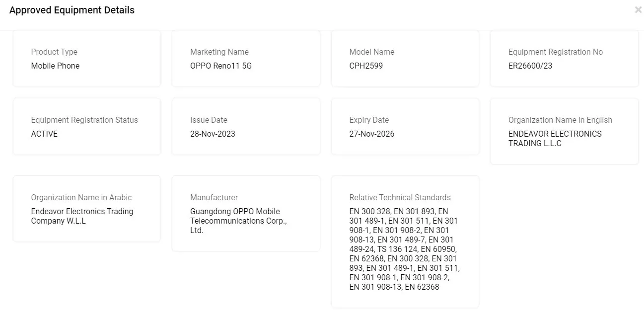The width and height of the screenshot is (644, 321).
Task: Click the Approved Equipment Details title
Action: (x=72, y=10)
